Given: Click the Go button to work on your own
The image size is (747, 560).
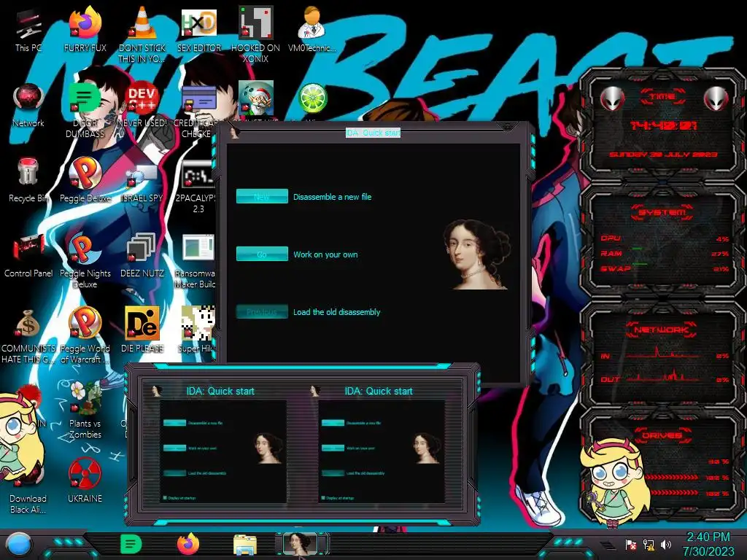Looking at the screenshot, I should tap(262, 254).
